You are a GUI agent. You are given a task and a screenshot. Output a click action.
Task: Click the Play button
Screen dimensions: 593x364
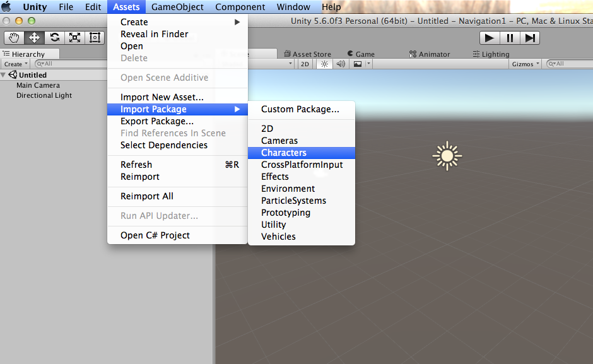490,38
